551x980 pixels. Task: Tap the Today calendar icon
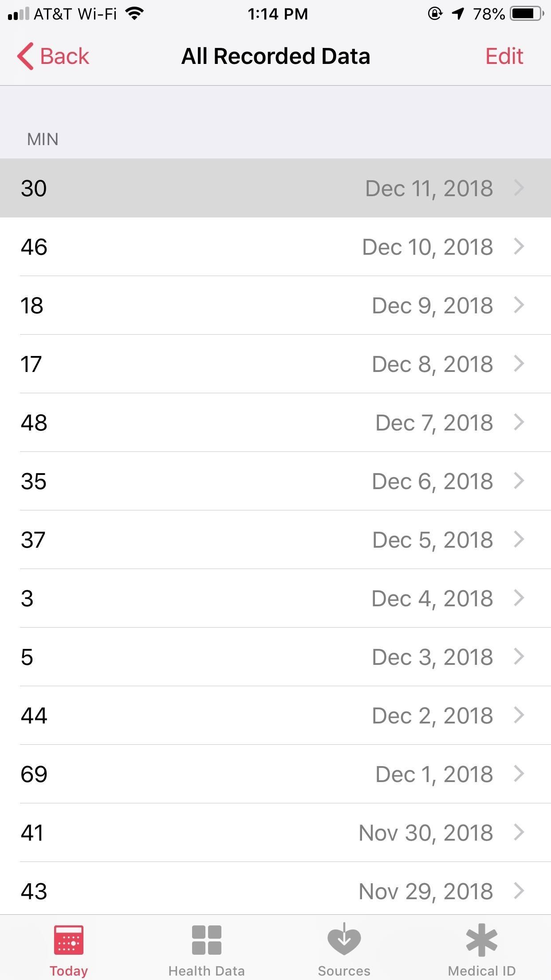click(x=68, y=940)
